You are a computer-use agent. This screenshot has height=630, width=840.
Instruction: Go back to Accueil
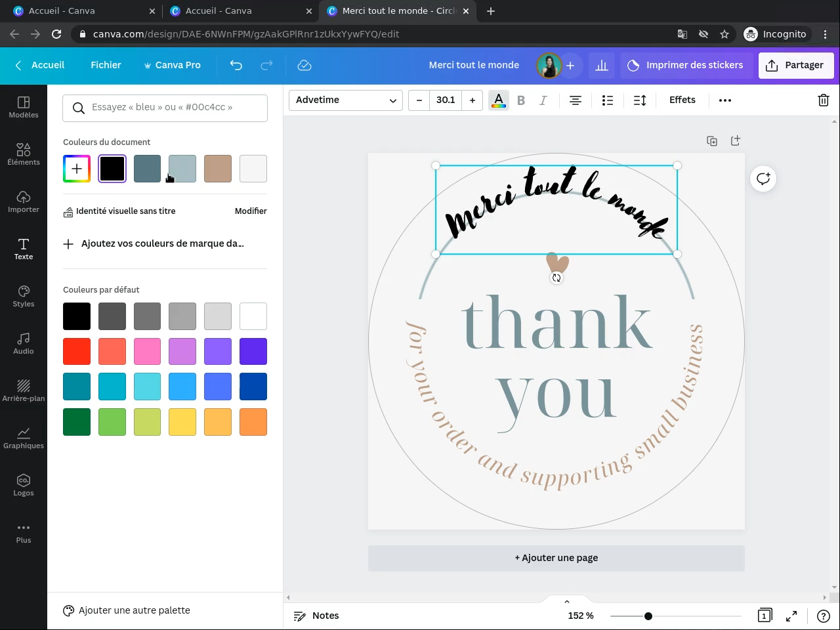pyautogui.click(x=40, y=65)
